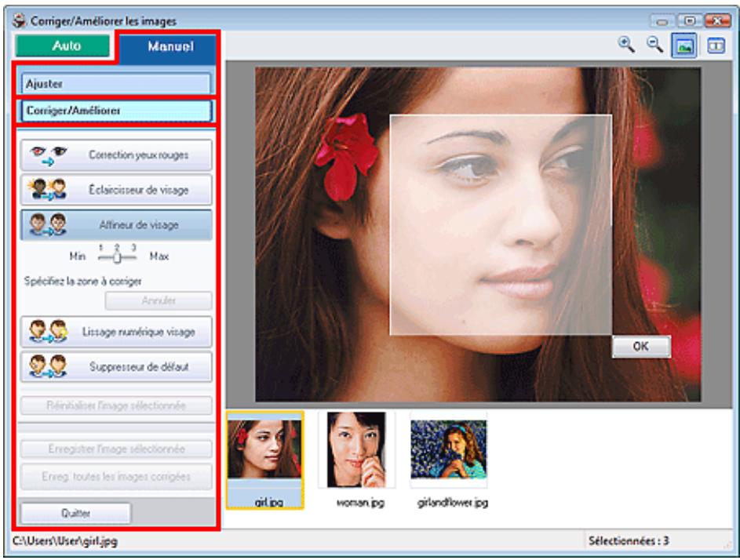Click the Quitter button
The image size is (740, 560).
75,513
